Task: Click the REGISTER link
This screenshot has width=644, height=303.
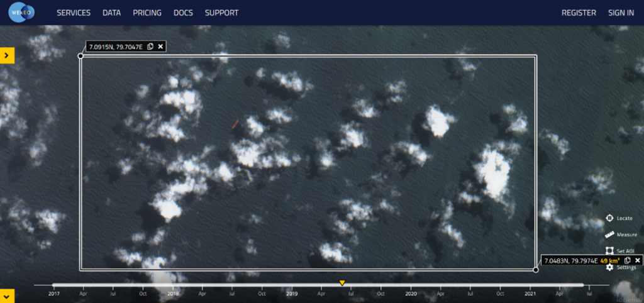Action: 579,13
